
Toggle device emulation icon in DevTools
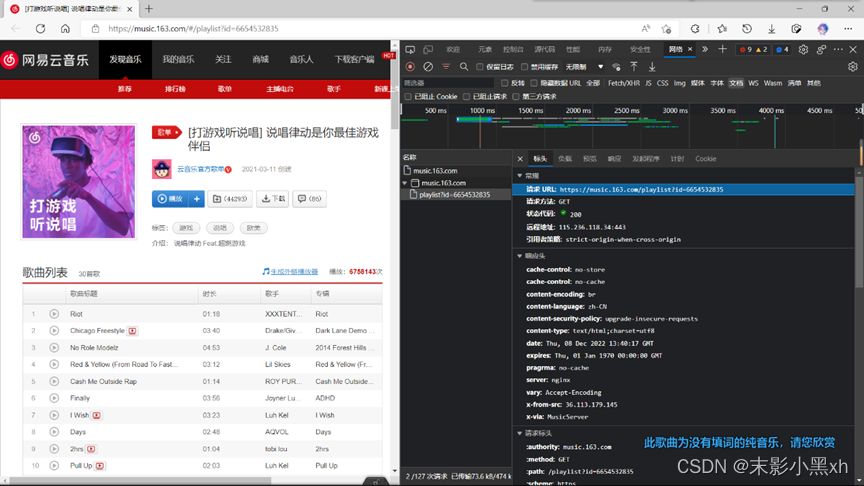pyautogui.click(x=428, y=50)
